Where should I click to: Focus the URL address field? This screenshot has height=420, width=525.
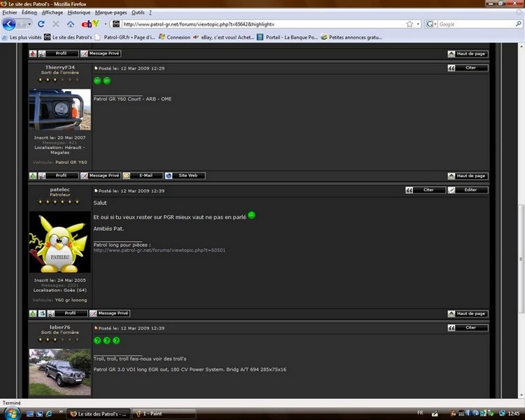point(262,24)
